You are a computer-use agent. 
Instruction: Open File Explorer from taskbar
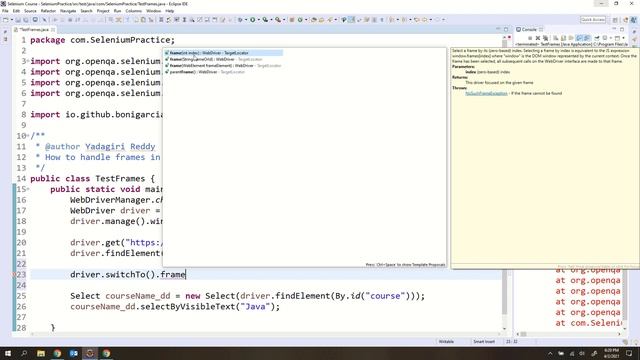(x=41, y=353)
